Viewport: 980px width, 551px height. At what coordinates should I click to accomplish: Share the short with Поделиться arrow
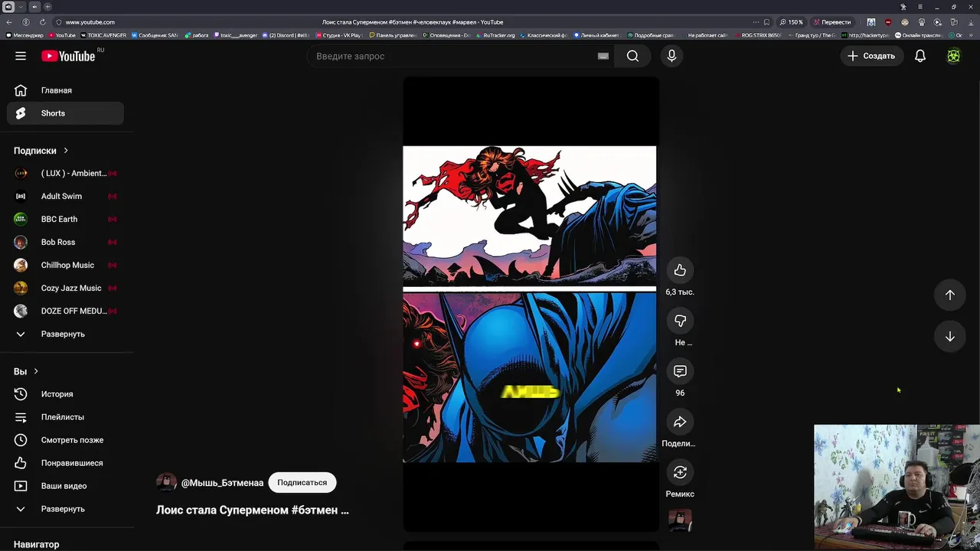[680, 422]
